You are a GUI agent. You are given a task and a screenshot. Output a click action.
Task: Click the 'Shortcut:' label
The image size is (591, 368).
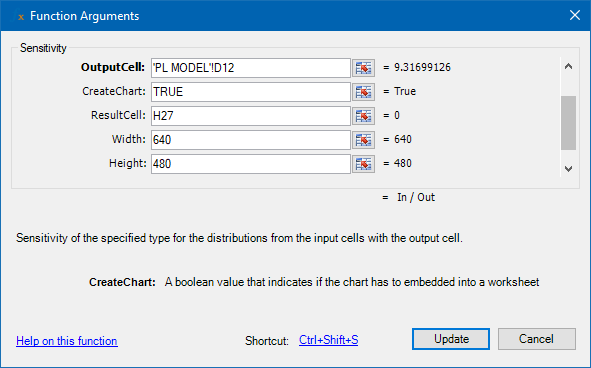(267, 341)
